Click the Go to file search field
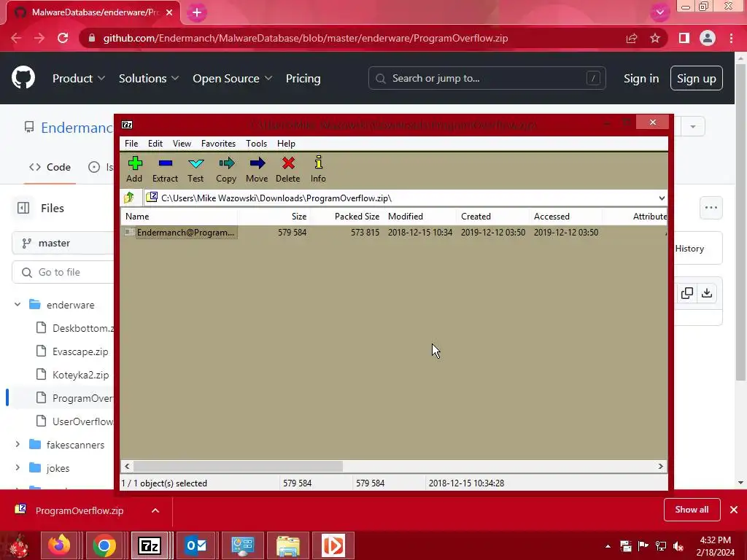Screen dimensions: 747x560 pyautogui.click(x=63, y=273)
